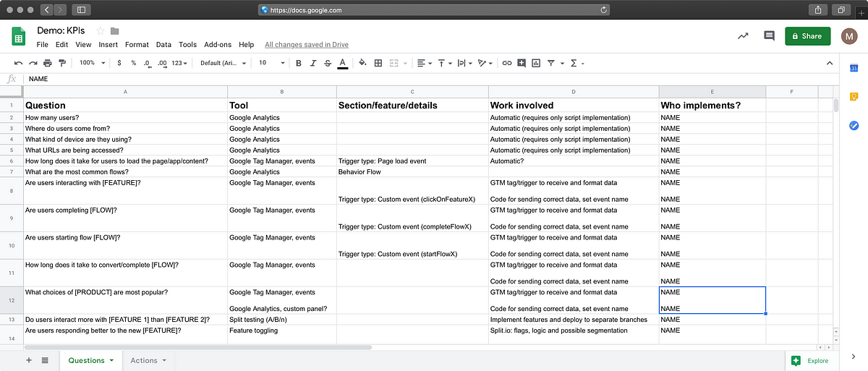The width and height of the screenshot is (868, 371).
Task: Open the functions sigma dropdown
Action: pyautogui.click(x=576, y=63)
